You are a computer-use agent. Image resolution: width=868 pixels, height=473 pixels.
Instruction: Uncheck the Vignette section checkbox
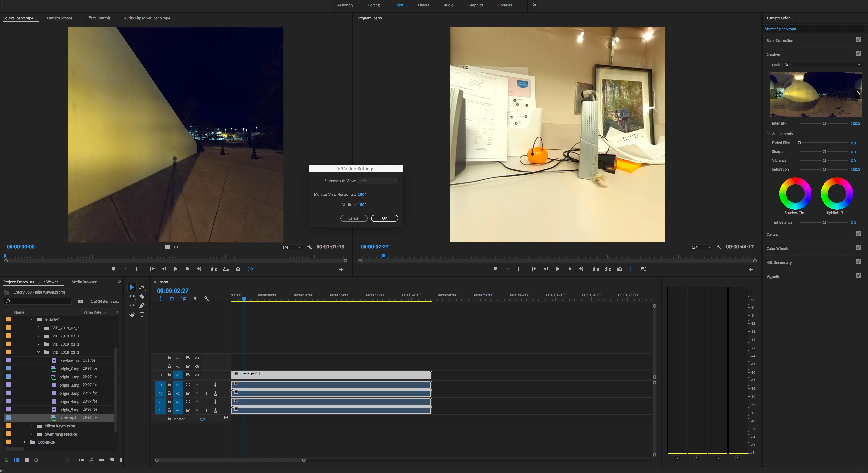click(858, 276)
